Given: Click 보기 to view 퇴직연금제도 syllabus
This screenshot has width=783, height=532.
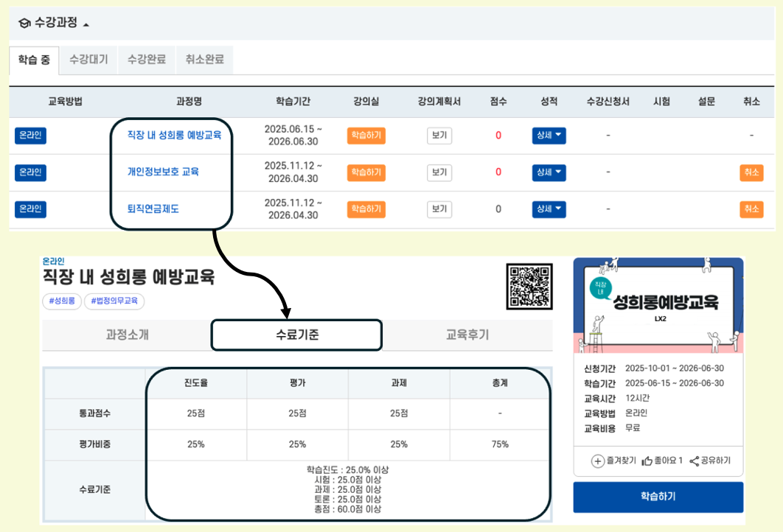Looking at the screenshot, I should tap(439, 209).
